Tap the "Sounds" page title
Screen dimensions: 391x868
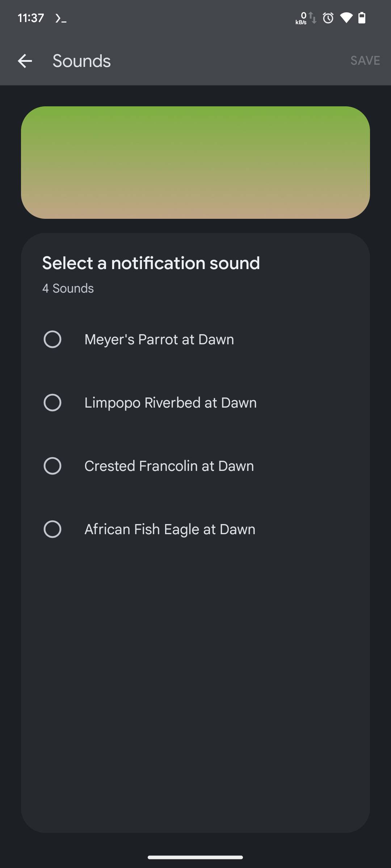click(x=81, y=61)
